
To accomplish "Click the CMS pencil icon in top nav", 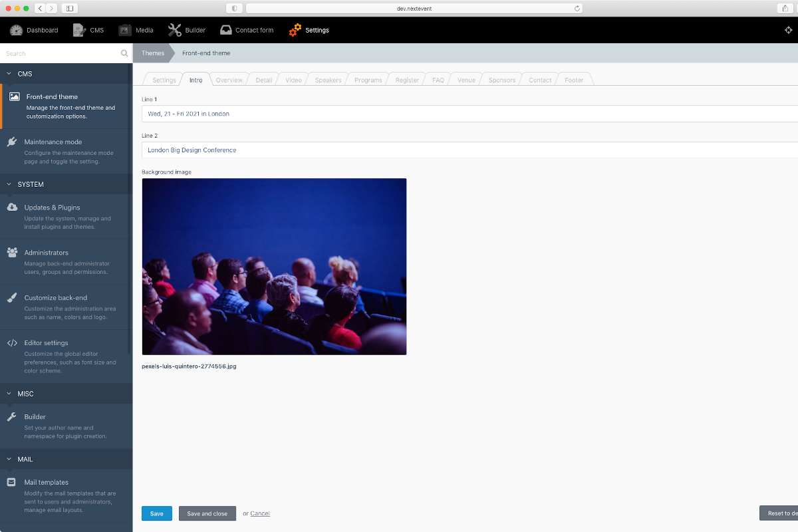I will [x=79, y=30].
